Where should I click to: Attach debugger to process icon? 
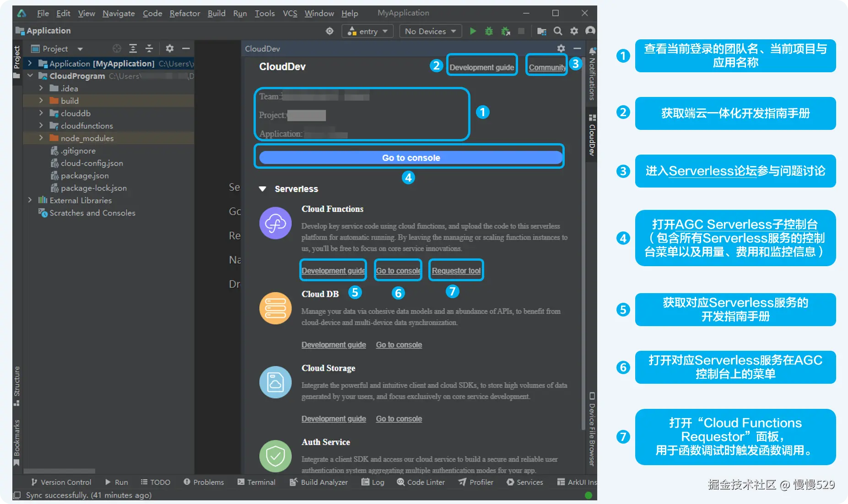point(505,31)
